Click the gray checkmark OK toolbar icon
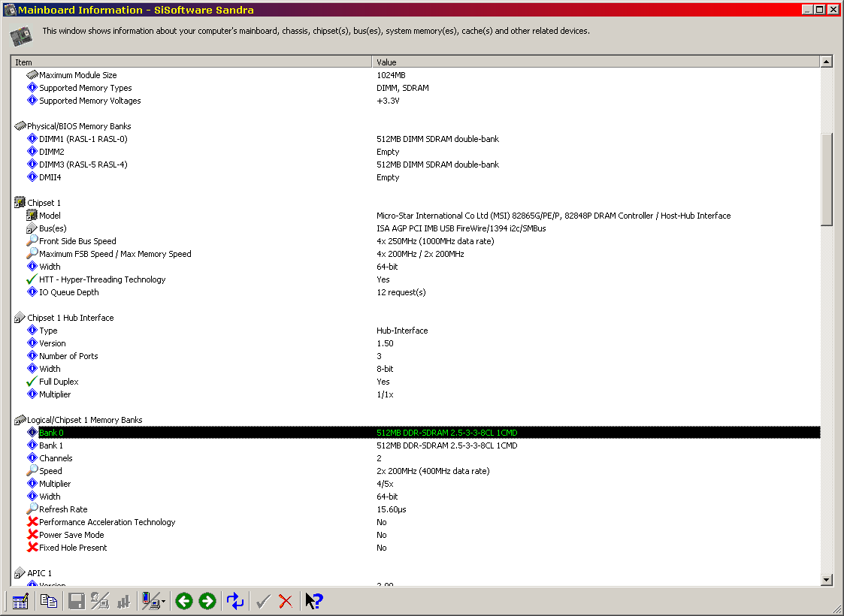This screenshot has height=616, width=844. coord(263,601)
